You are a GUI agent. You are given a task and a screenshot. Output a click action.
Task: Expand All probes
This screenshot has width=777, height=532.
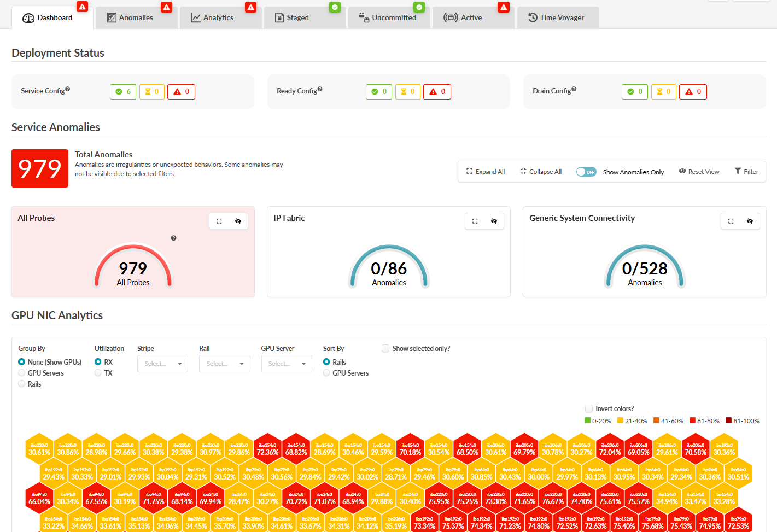pos(486,172)
